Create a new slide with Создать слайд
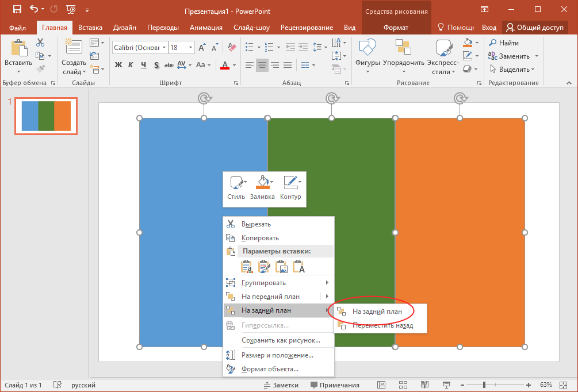This screenshot has height=392, width=578. tap(74, 57)
